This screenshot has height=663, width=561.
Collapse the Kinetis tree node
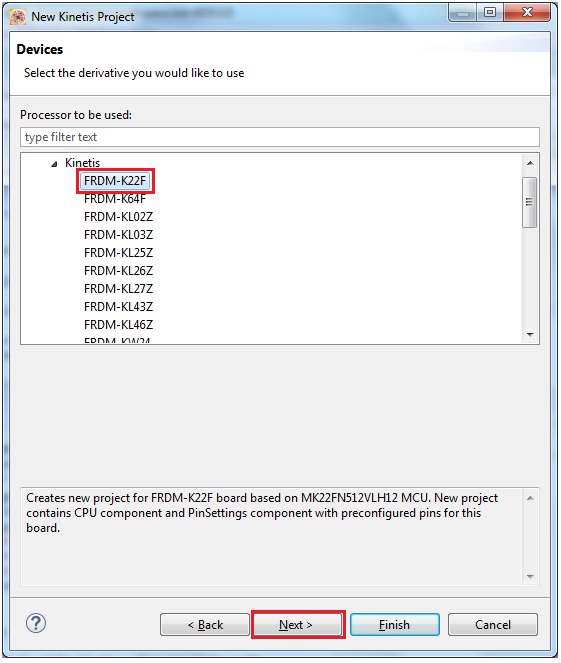tap(54, 164)
